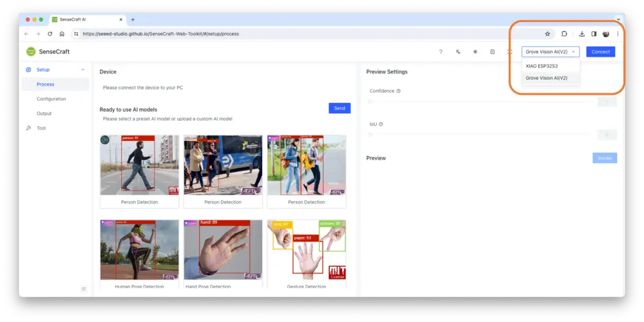
Task: Click the Send button
Action: click(339, 108)
